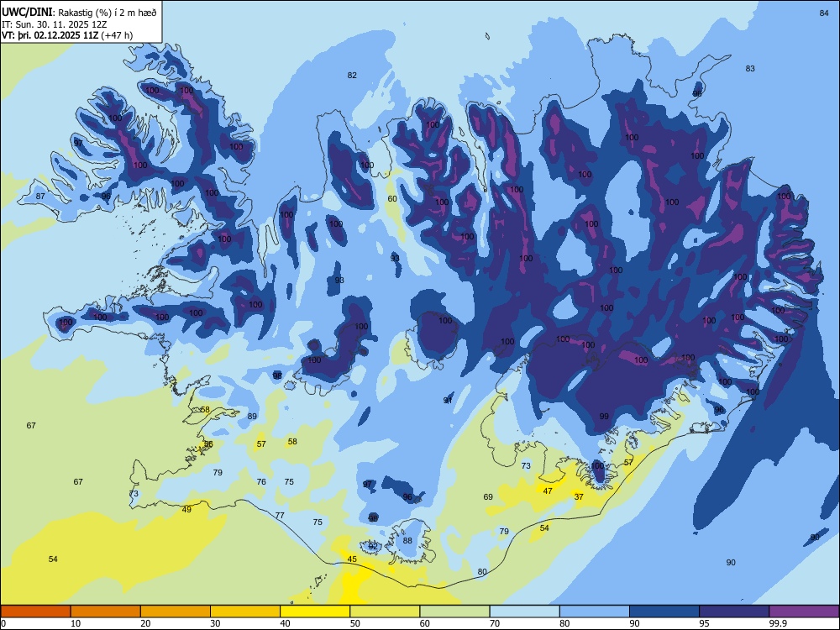Click the 88 value on the map
This screenshot has height=630, width=840.
click(407, 540)
